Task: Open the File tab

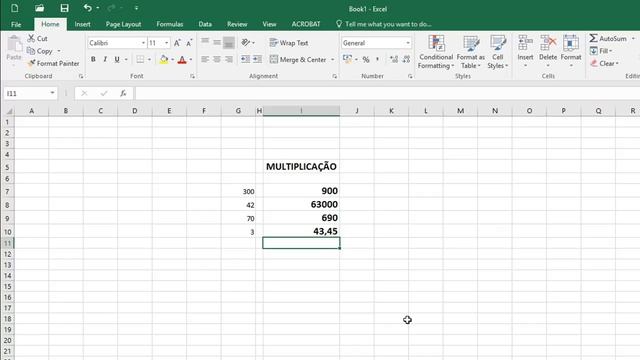Action: [x=16, y=24]
